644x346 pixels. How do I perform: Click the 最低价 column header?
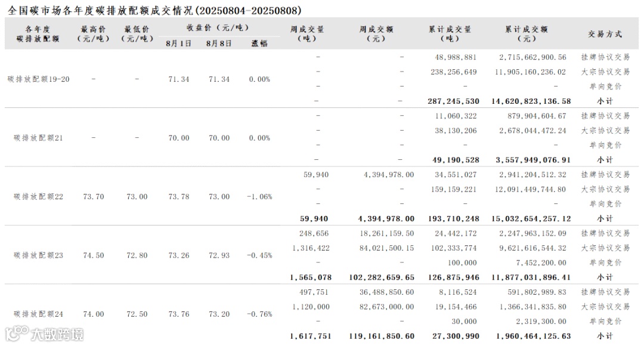137,33
